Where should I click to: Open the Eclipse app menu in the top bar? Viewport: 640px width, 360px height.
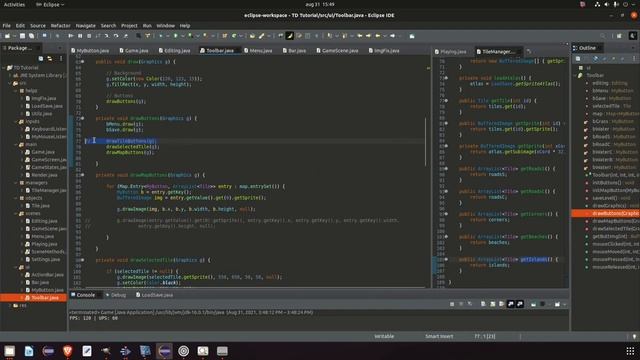(50, 4)
